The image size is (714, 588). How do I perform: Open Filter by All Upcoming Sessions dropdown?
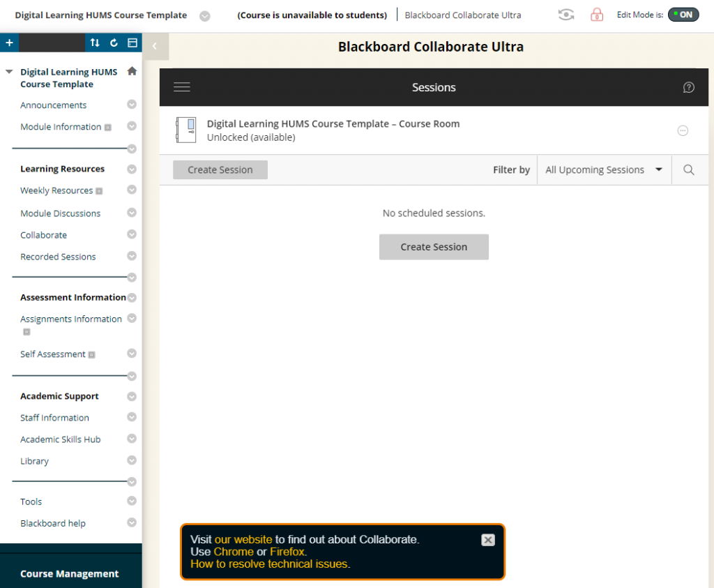(604, 170)
